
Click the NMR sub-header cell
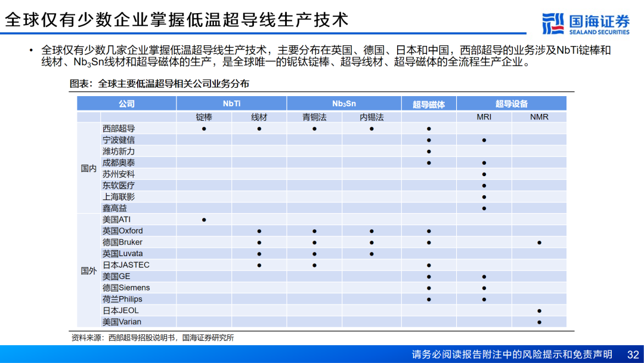coord(539,117)
